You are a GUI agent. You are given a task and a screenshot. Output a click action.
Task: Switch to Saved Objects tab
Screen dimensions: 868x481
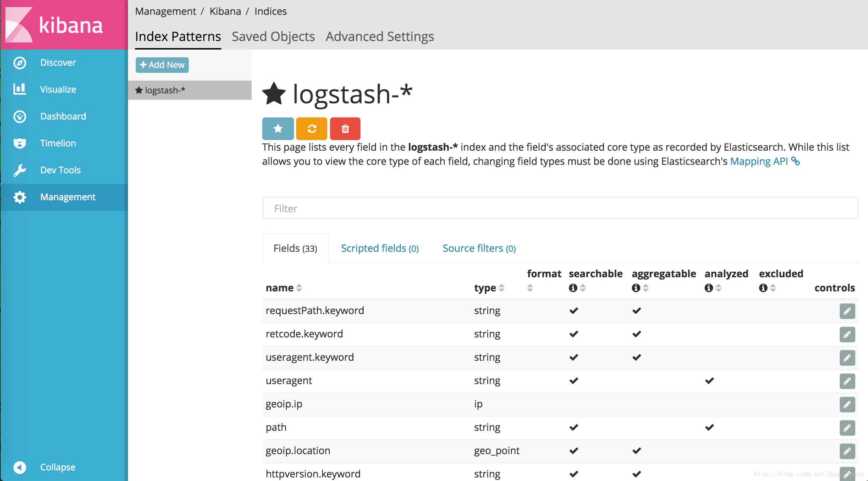coord(273,37)
